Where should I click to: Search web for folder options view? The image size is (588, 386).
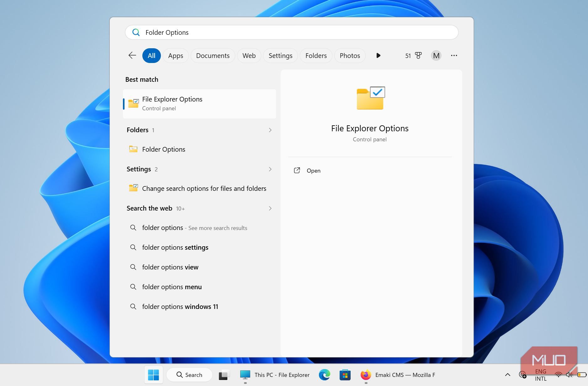tap(199, 267)
